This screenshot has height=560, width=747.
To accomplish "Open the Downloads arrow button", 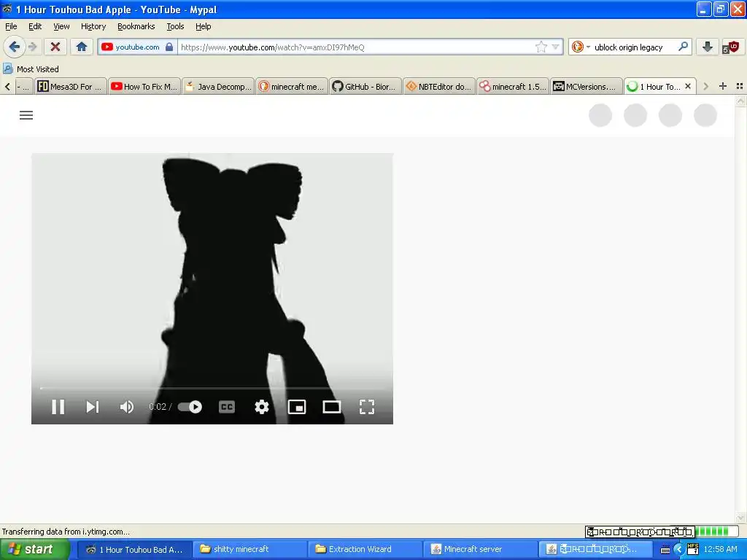I will pos(708,47).
